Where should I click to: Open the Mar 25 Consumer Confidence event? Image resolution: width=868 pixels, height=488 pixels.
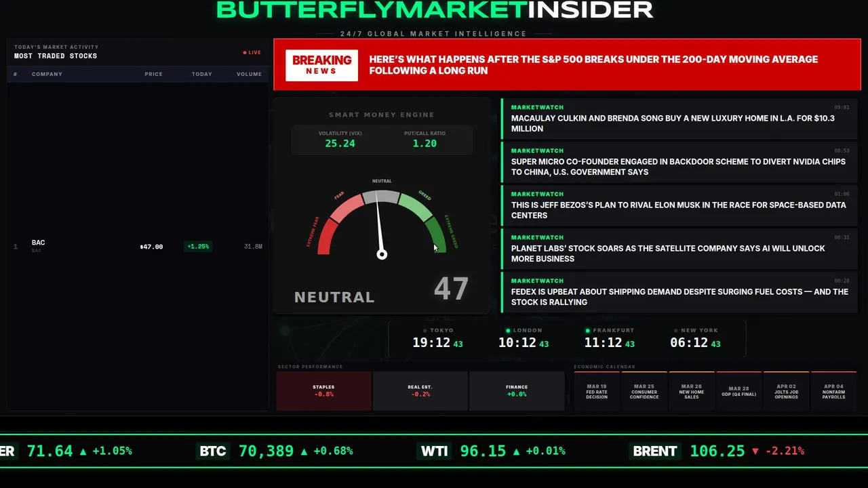point(644,391)
